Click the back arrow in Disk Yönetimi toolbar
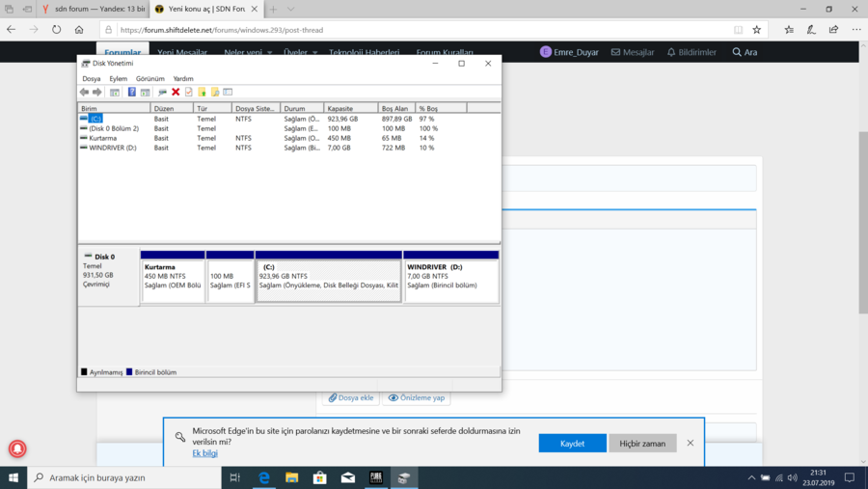868x489 pixels. [85, 93]
